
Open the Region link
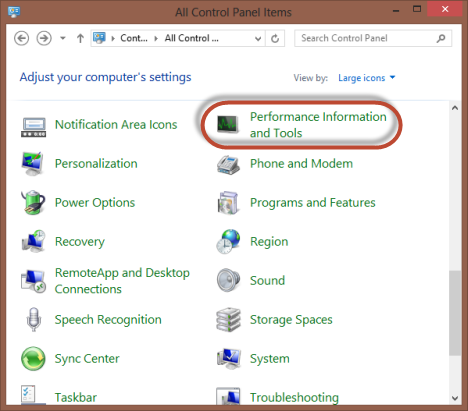coord(269,242)
